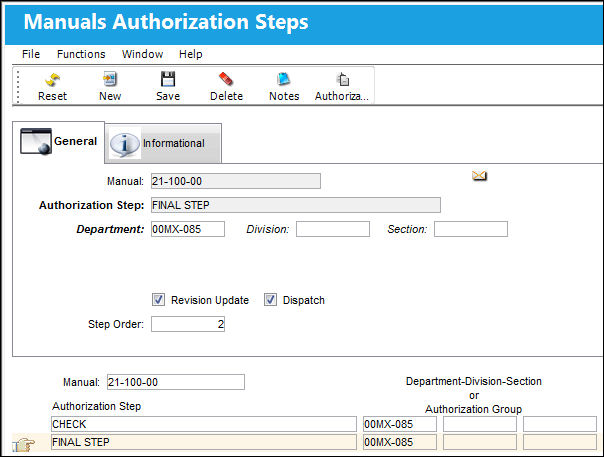
Task: Open the Functions menu
Action: click(x=81, y=54)
